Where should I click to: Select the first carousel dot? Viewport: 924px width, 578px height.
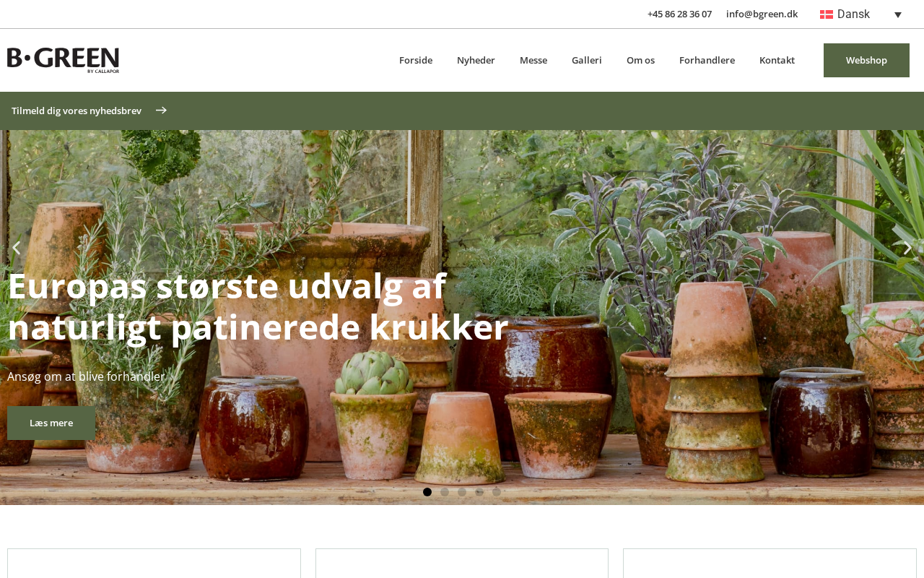coord(427,492)
